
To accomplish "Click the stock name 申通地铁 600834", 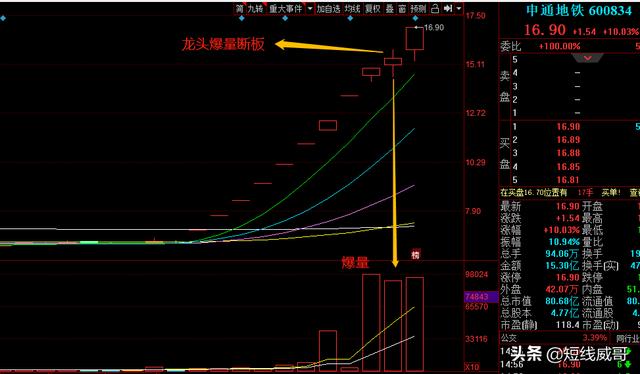I will (579, 10).
